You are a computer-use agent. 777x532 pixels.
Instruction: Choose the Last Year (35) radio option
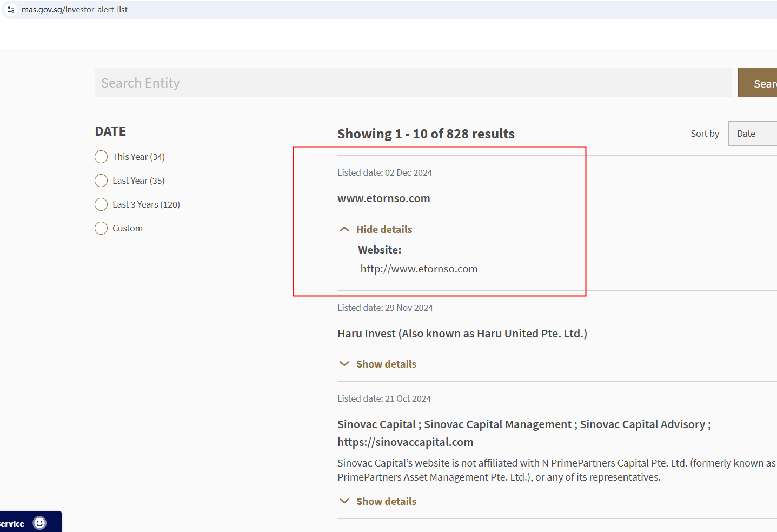pyautogui.click(x=101, y=181)
